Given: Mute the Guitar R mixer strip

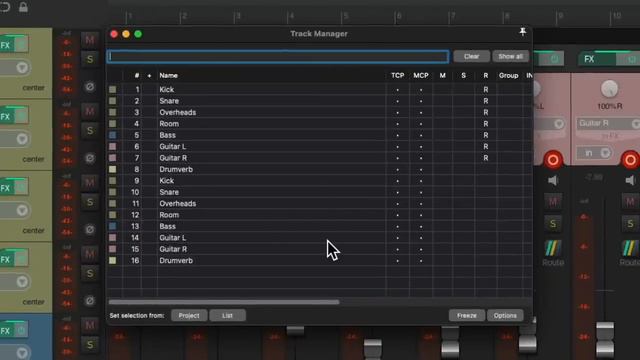Looking at the screenshot, I should [x=630, y=201].
